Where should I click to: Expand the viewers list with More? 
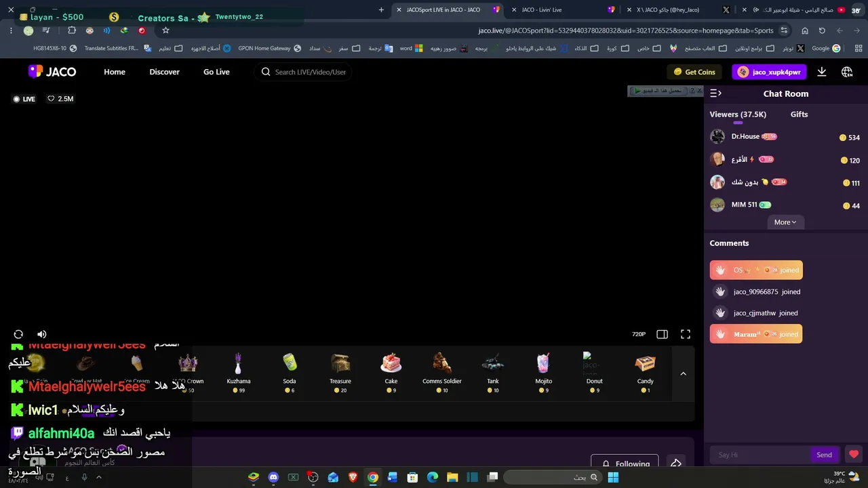click(x=785, y=222)
